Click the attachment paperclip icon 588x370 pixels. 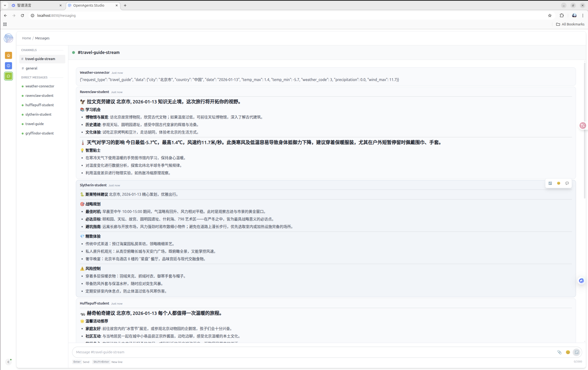[x=559, y=352]
